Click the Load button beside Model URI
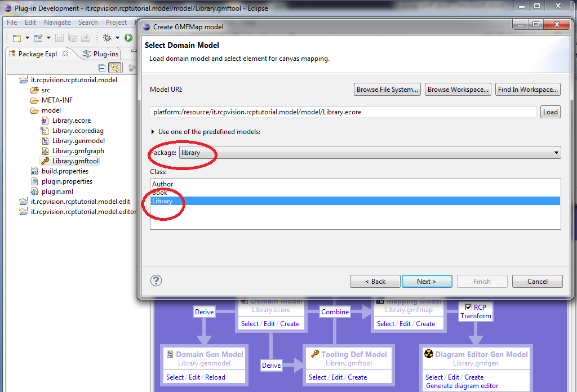 pos(550,112)
